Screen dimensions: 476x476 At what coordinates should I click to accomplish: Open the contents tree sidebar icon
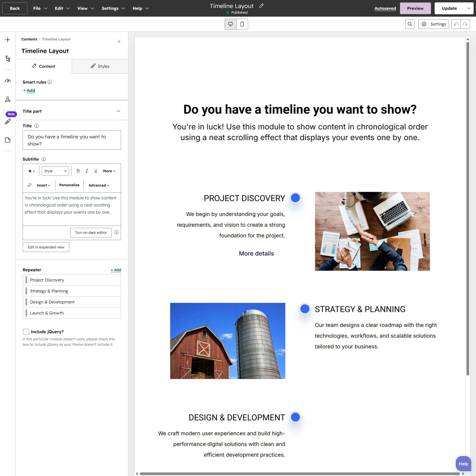click(x=8, y=59)
